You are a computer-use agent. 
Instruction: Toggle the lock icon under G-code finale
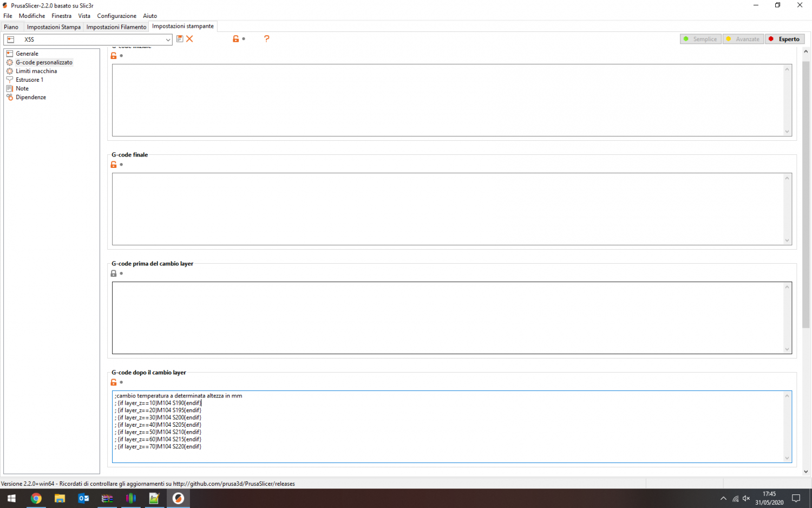pos(114,165)
